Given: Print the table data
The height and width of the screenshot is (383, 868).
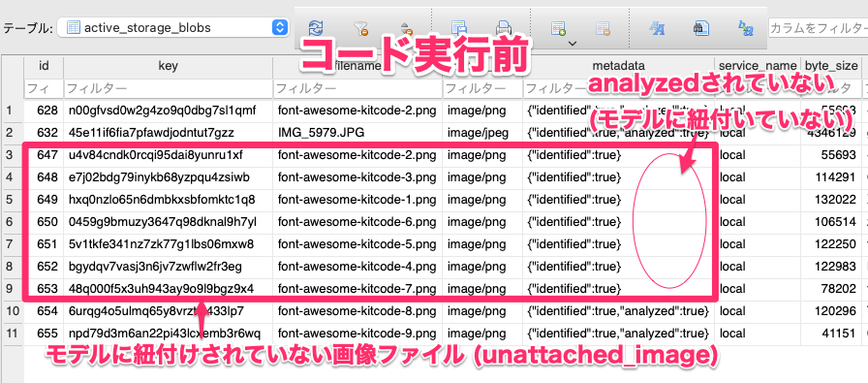Looking at the screenshot, I should (503, 28).
